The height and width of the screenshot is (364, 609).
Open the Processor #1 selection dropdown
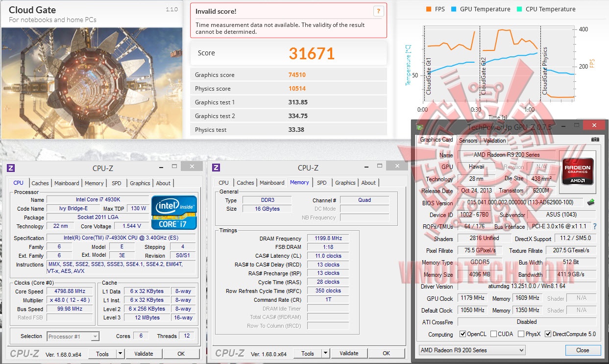pos(73,336)
